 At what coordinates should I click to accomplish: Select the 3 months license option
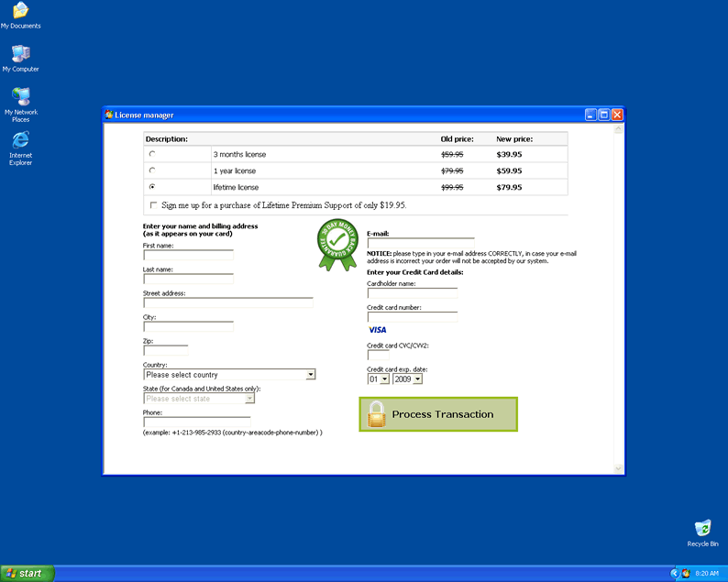(152, 154)
